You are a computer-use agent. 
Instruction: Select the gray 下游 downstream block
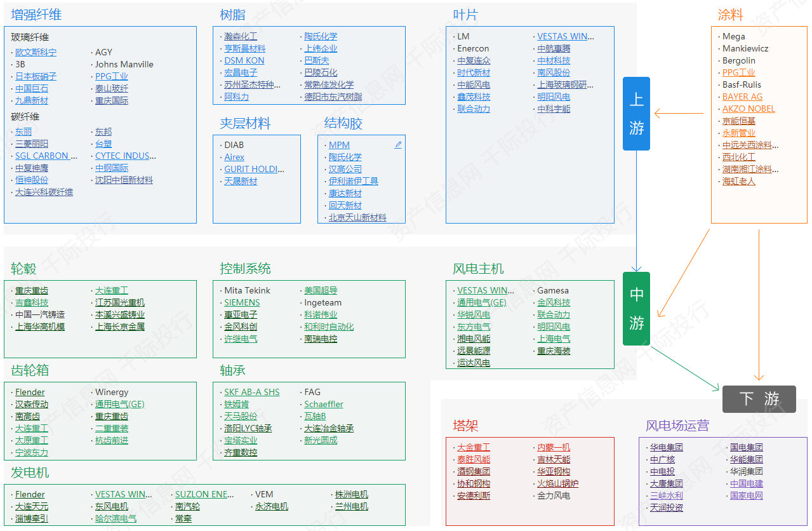[759, 399]
